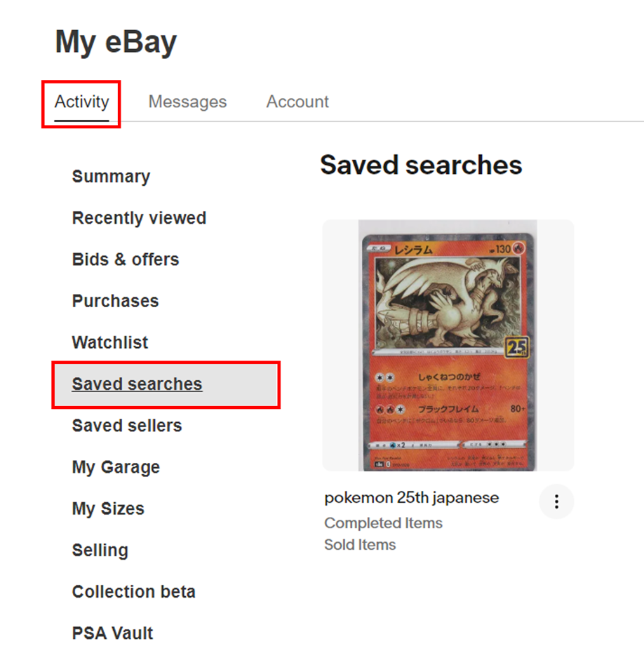The image size is (644, 667).
Task: Go to the Selling section
Action: 100,551
